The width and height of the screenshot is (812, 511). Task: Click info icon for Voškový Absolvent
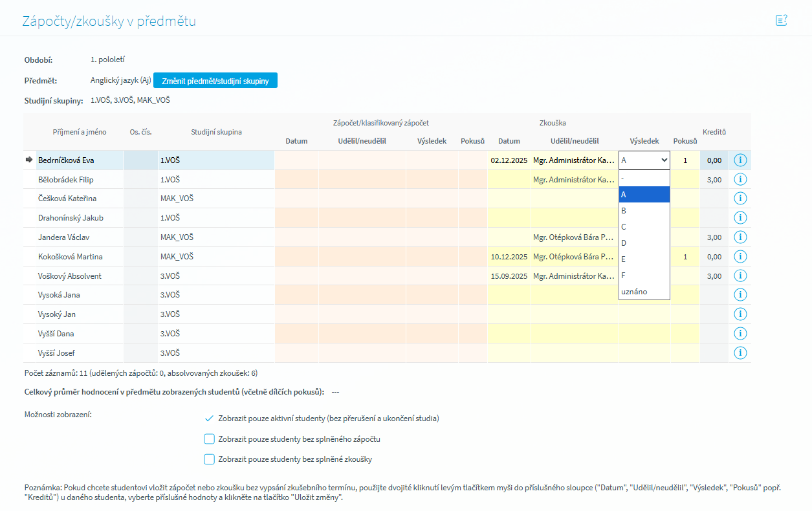[740, 276]
